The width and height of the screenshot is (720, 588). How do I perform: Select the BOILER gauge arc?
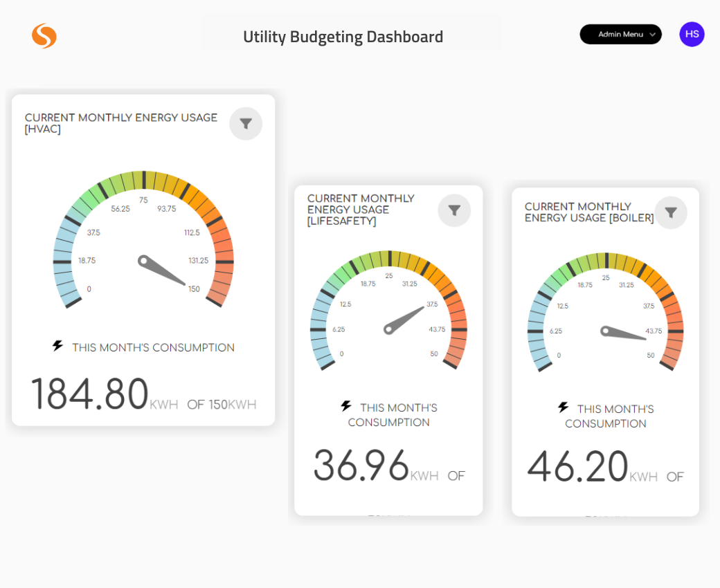[606, 259]
